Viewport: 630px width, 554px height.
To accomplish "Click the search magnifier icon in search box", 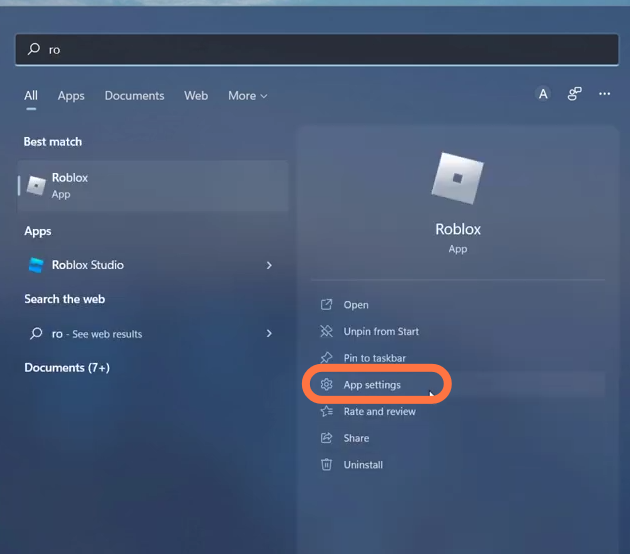I will pyautogui.click(x=34, y=49).
